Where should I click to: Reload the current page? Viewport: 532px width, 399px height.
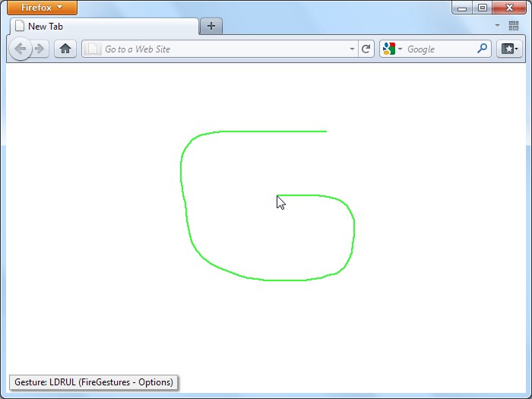coord(366,49)
